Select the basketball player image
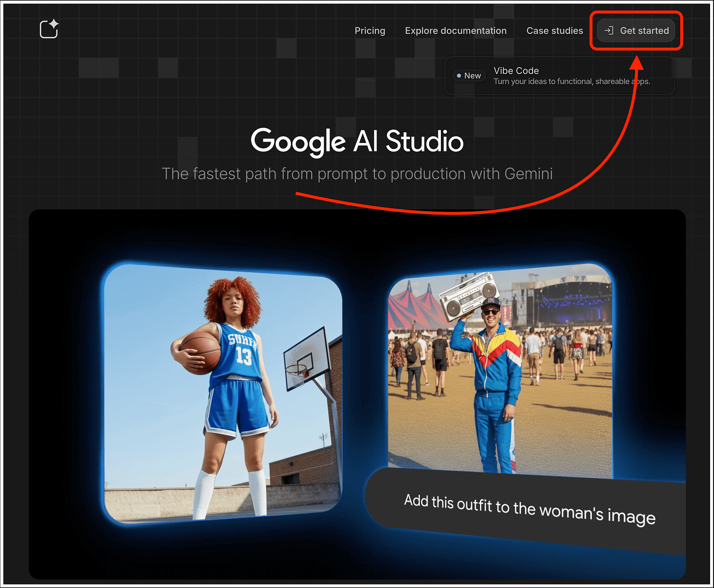This screenshot has width=714, height=588. click(223, 393)
